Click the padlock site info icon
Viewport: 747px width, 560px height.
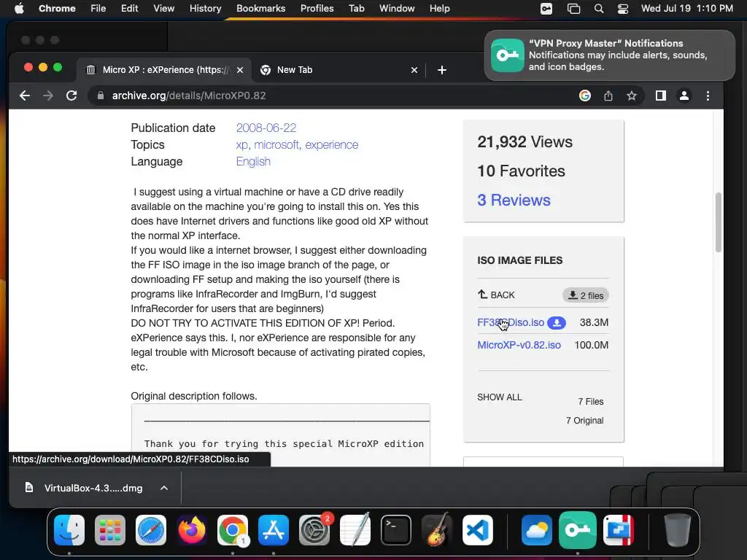click(101, 96)
